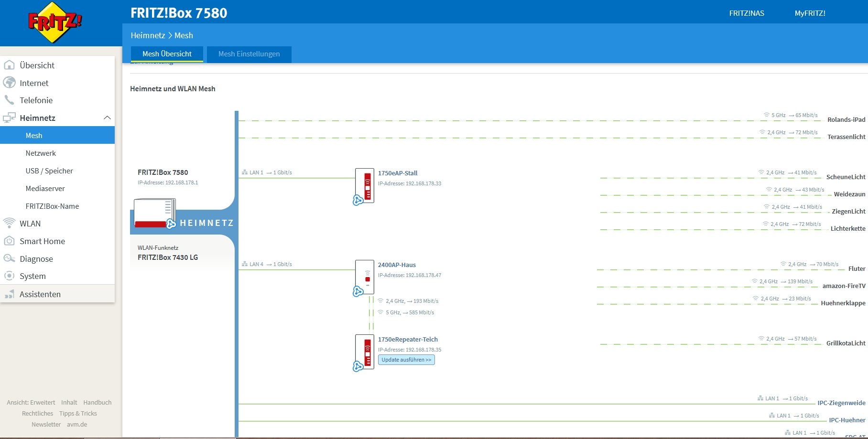Click the Terassenlicht device name
868x439 pixels.
pyautogui.click(x=846, y=137)
